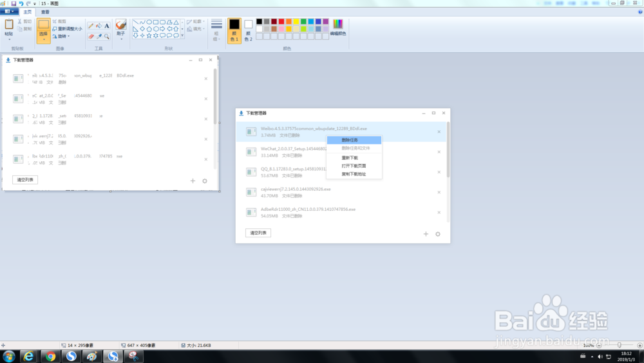The height and width of the screenshot is (363, 644).
Task: Open the blue Paint file menu button
Action: 9,12
